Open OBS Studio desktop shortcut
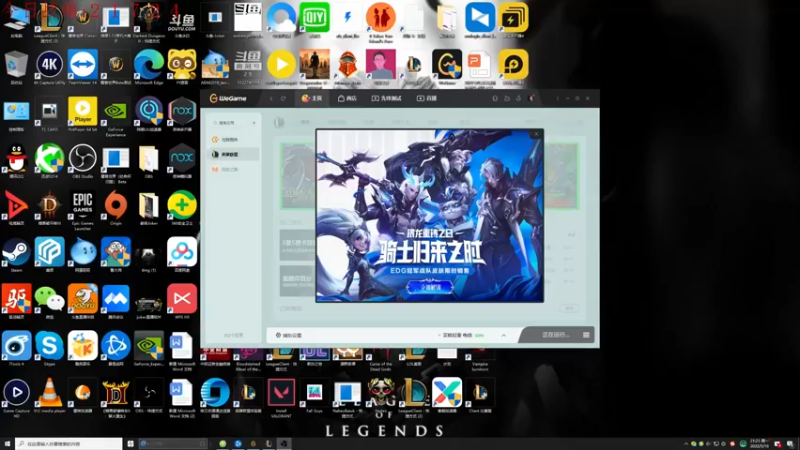 pos(83,161)
